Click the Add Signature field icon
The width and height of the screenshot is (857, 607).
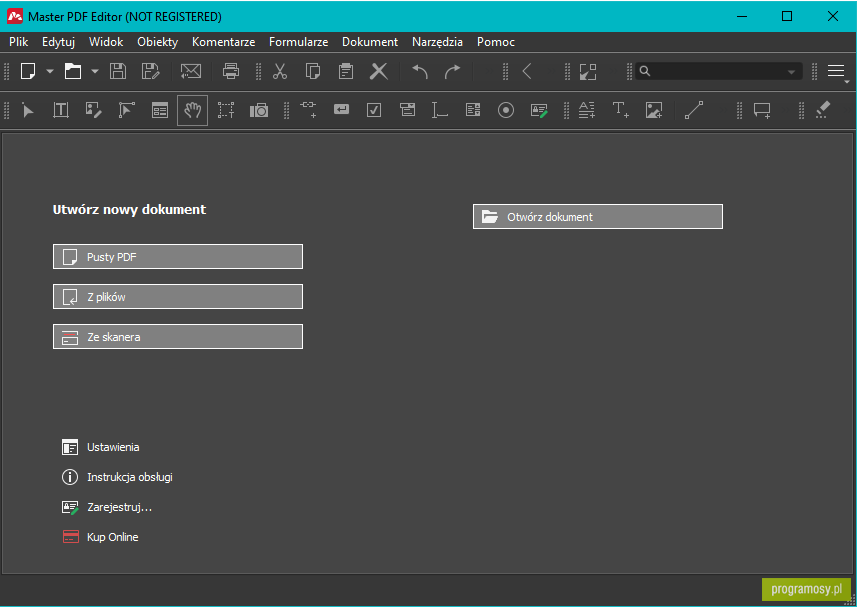539,110
